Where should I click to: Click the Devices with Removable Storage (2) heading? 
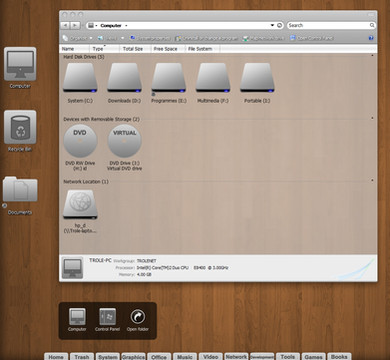click(101, 119)
